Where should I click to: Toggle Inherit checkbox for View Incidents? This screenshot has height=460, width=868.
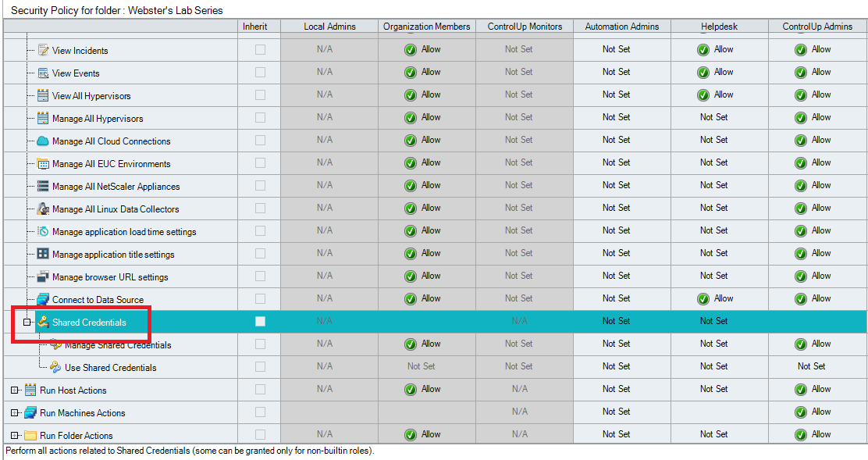(x=260, y=50)
